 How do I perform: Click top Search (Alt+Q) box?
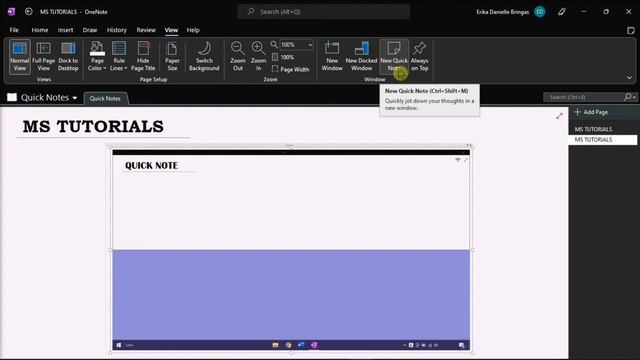click(324, 12)
